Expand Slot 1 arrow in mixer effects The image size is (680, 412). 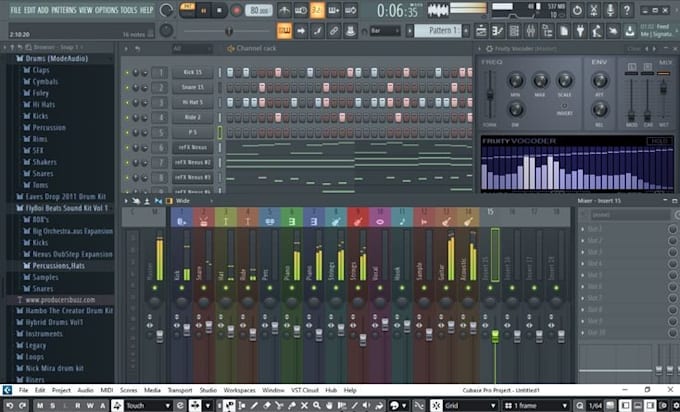[x=582, y=229]
